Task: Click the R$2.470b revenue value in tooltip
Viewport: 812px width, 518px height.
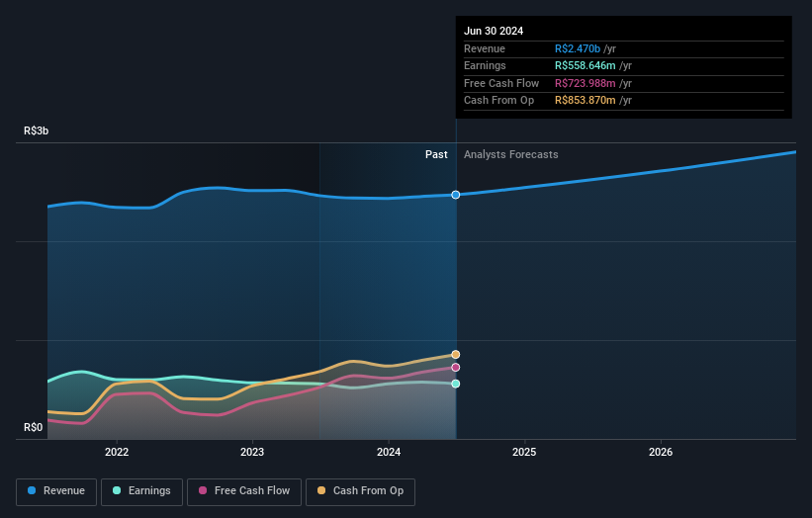Action: click(x=578, y=48)
